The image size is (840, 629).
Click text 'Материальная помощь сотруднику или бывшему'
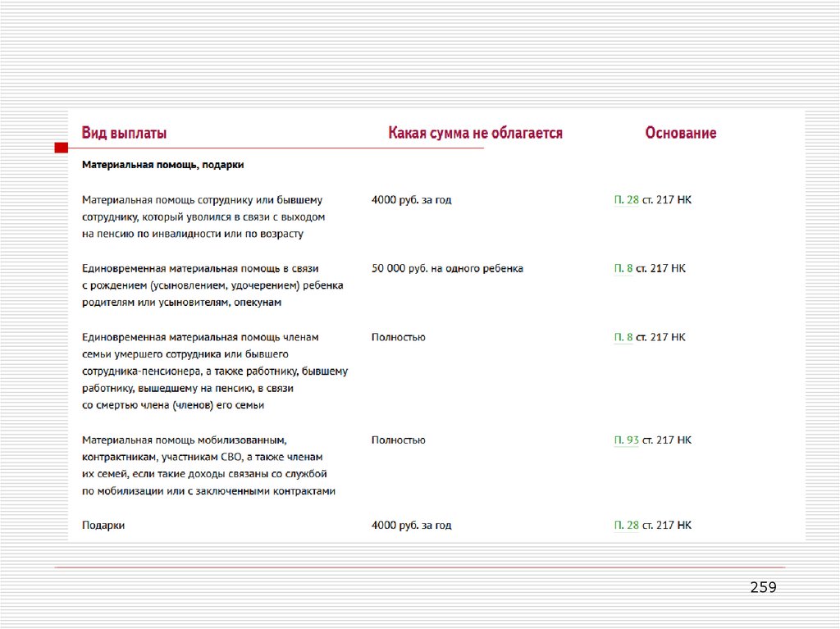[202, 200]
